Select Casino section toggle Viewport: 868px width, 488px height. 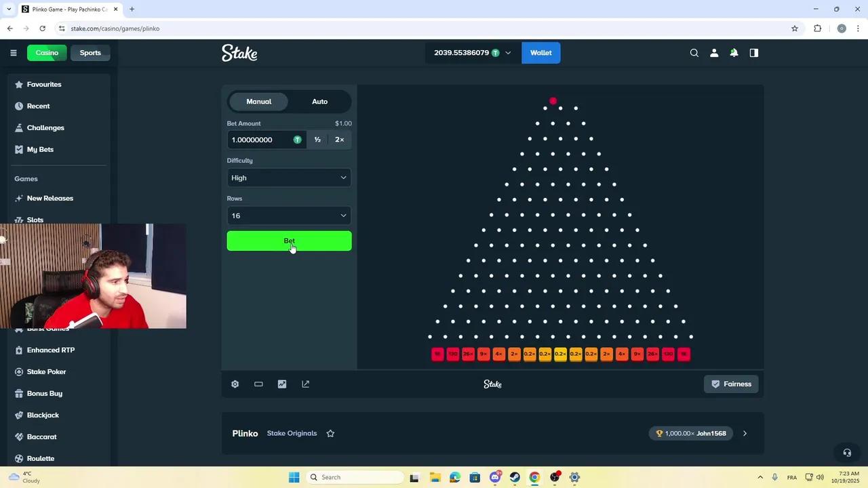pos(47,53)
